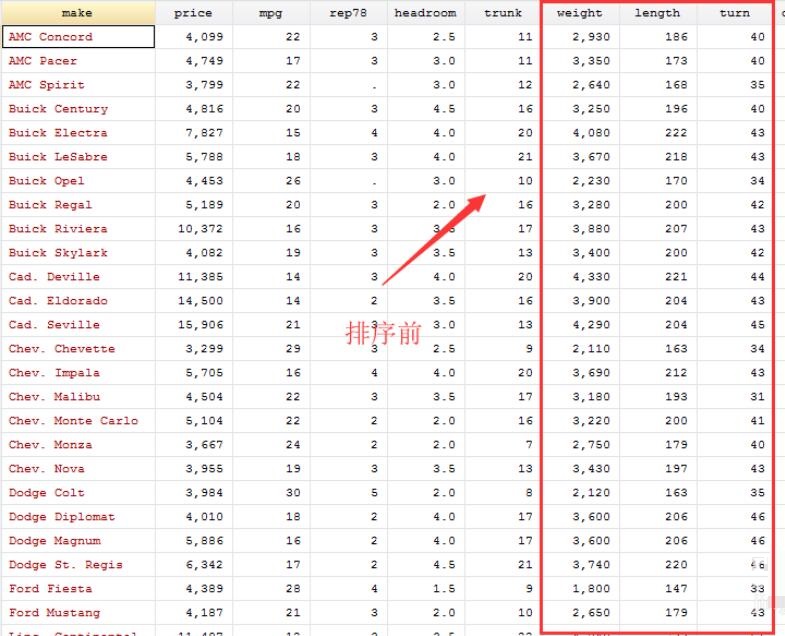Select the Buick Opel make cell
This screenshot has height=636, width=785.
point(77,181)
